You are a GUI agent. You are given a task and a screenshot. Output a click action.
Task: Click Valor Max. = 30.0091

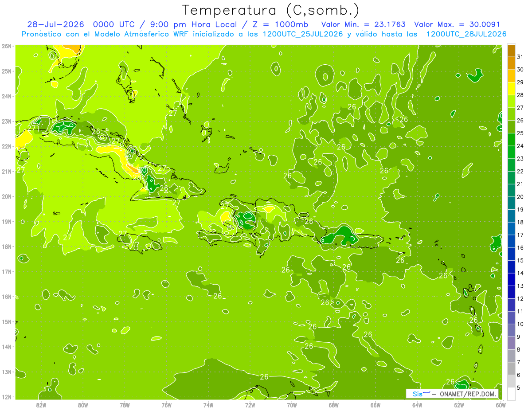pos(458,24)
